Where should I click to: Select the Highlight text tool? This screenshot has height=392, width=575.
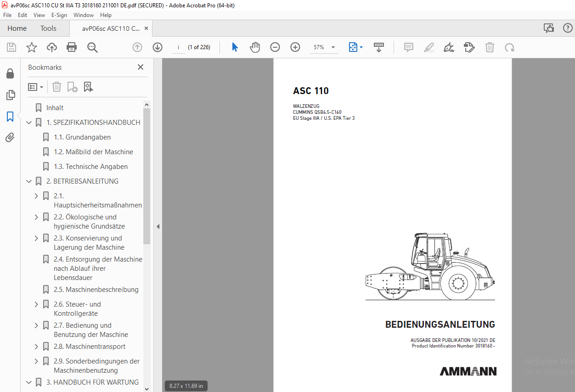click(x=428, y=47)
